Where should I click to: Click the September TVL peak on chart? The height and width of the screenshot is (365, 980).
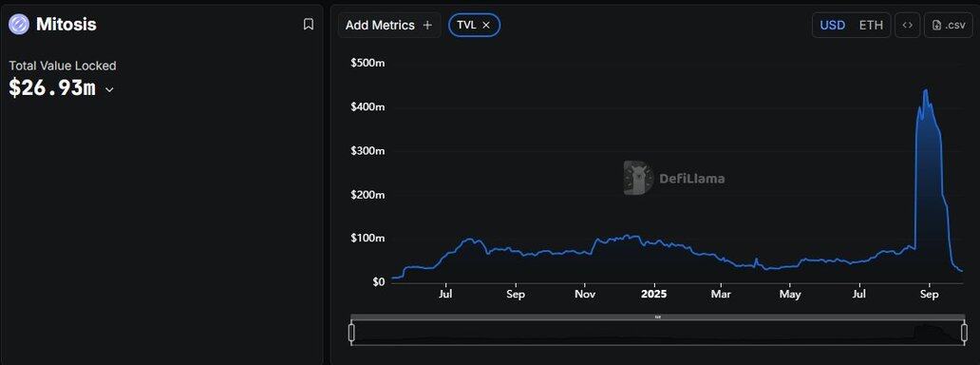[925, 91]
